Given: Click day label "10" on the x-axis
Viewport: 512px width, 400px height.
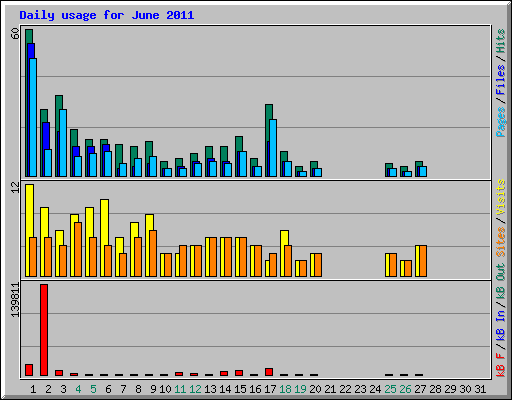Looking at the screenshot, I should (x=165, y=389).
